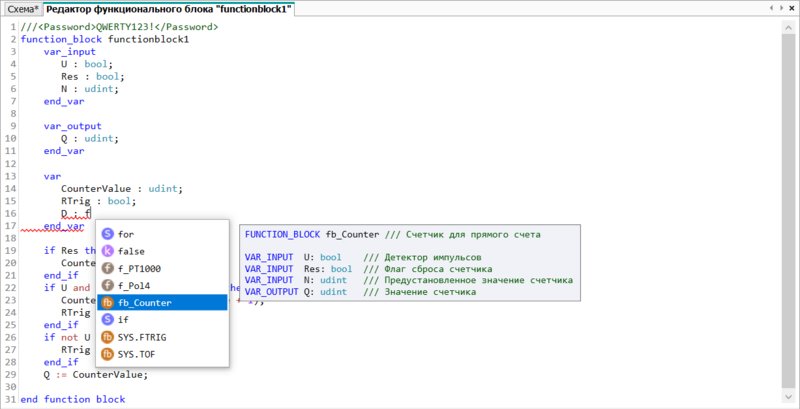Switch to the Схема* tab
The height and width of the screenshot is (409, 800).
[x=23, y=9]
